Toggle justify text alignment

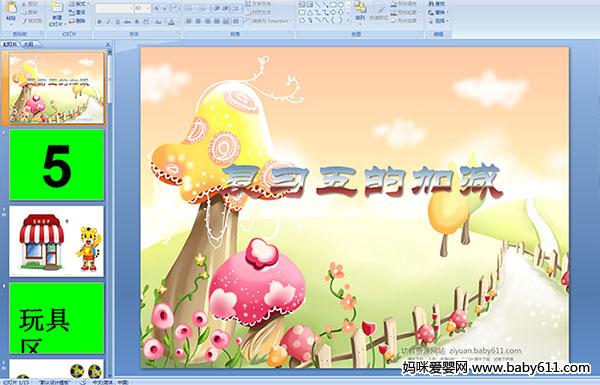(217, 21)
